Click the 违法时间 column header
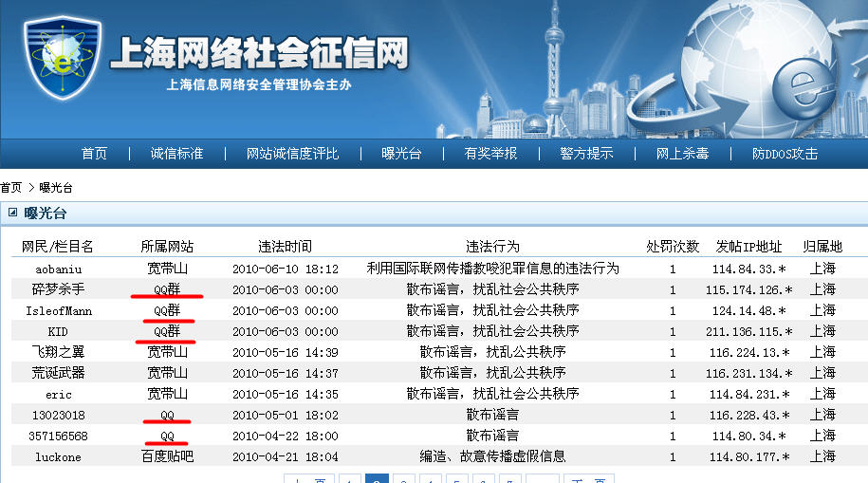Screen dimensions: 868x483 (x=285, y=247)
